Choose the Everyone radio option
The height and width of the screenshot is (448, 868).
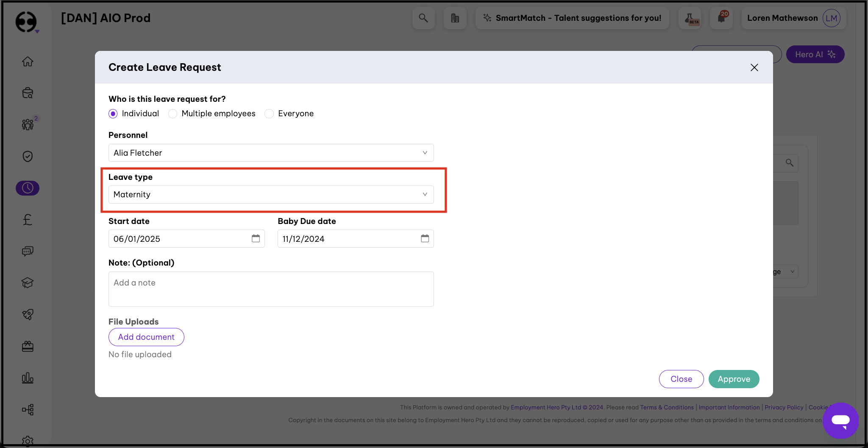click(x=269, y=114)
